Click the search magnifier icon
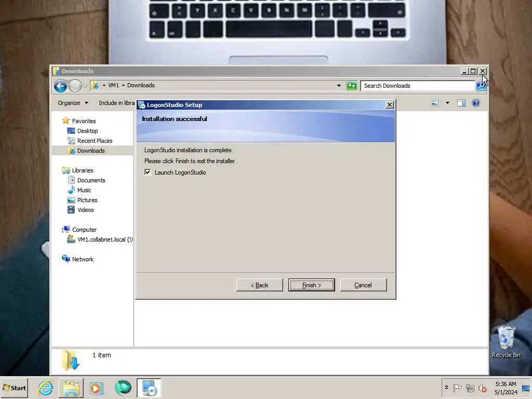532x399 pixels. tap(481, 86)
